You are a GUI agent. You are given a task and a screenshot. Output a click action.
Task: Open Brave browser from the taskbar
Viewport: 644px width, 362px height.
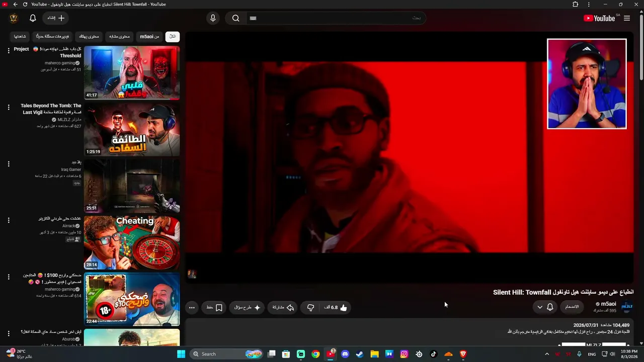[x=463, y=354]
